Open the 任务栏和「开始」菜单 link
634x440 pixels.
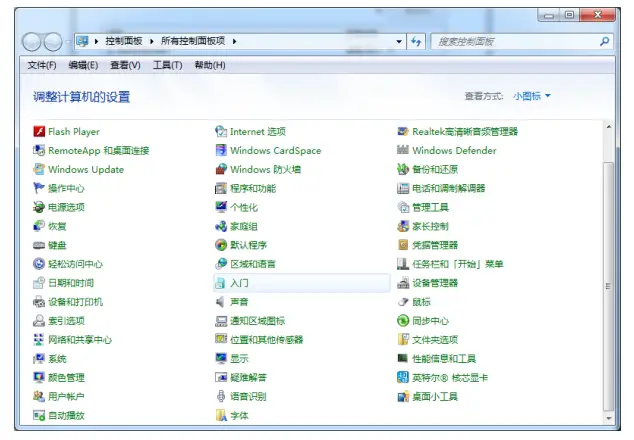457,264
